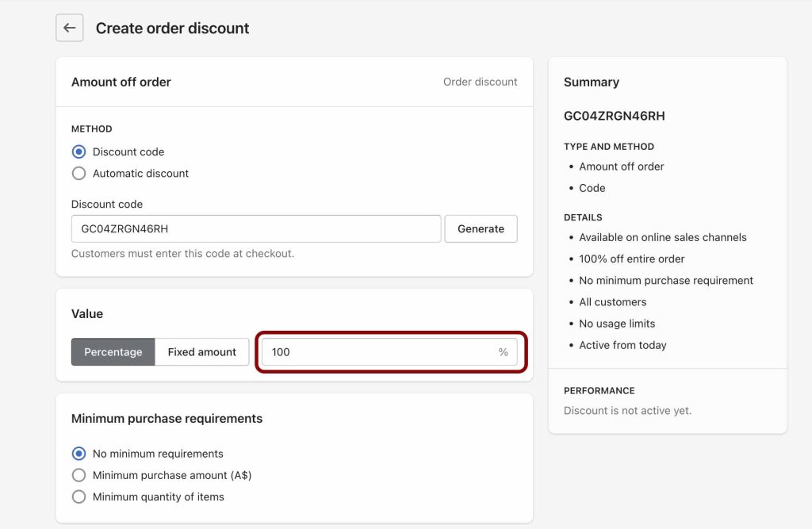The height and width of the screenshot is (529, 812).
Task: Click the Discount code text field
Action: coord(255,228)
